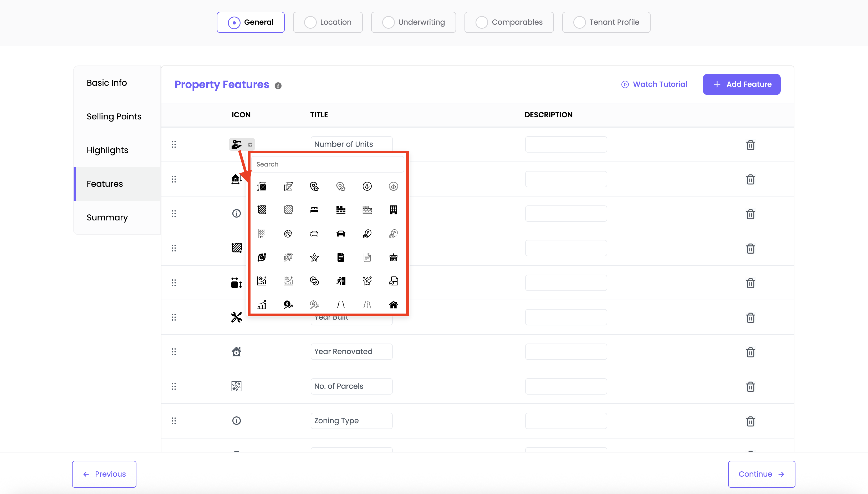Choose the solid brick wall icon

(x=340, y=210)
